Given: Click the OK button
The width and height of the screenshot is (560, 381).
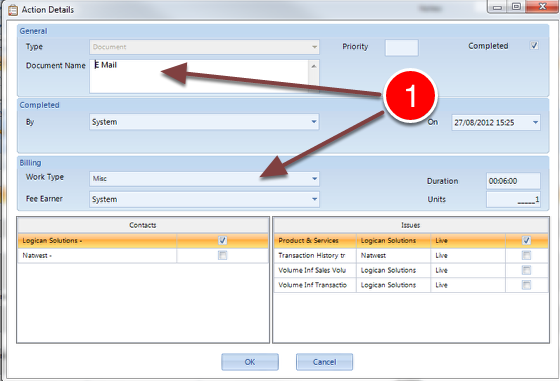Looking at the screenshot, I should pos(250,362).
